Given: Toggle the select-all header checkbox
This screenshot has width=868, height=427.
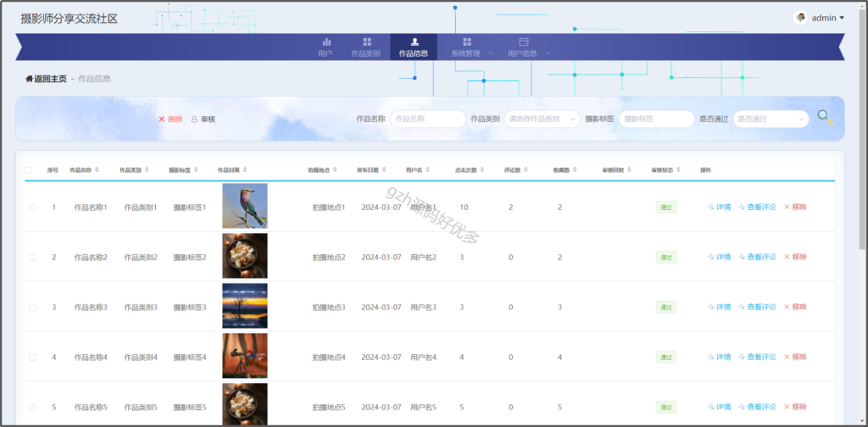Looking at the screenshot, I should pyautogui.click(x=28, y=169).
